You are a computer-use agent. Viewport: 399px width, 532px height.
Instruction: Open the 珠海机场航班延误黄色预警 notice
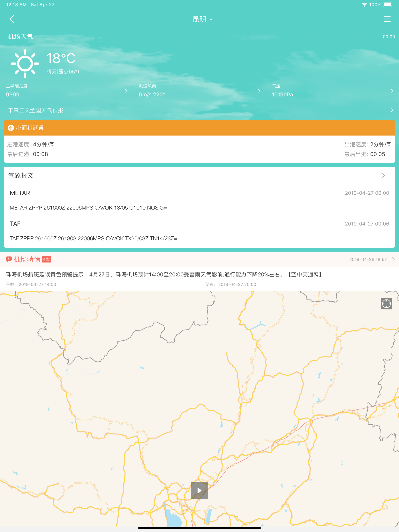click(164, 274)
